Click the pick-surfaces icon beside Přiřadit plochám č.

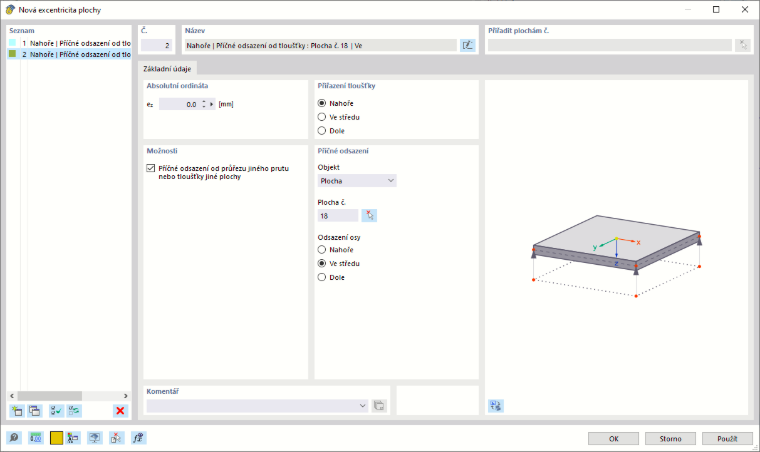point(743,46)
